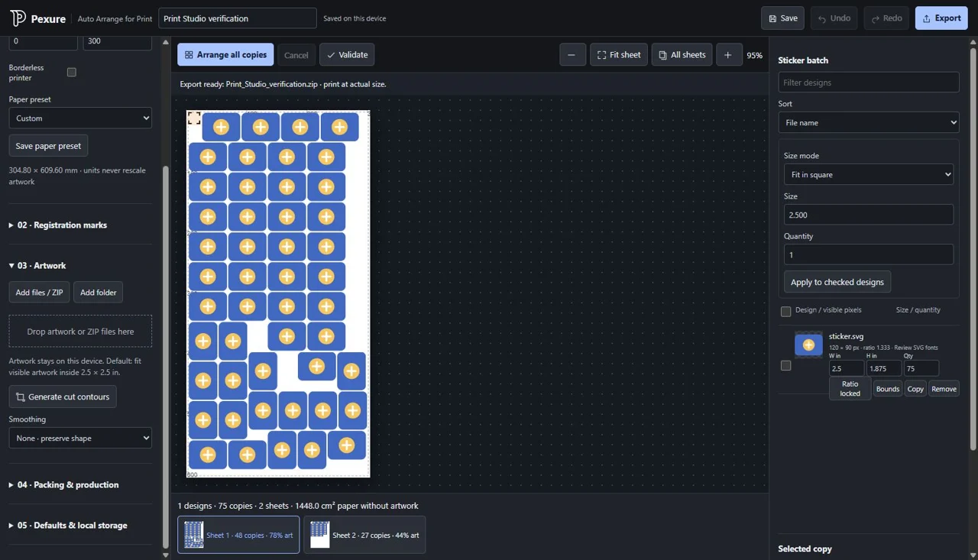The image size is (978, 560).
Task: Remove the sticker.svg design
Action: [944, 389]
